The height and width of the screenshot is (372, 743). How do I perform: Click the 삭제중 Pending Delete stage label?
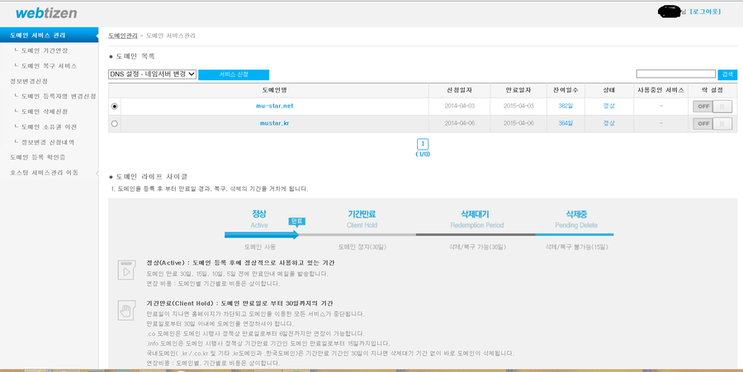[576, 214]
